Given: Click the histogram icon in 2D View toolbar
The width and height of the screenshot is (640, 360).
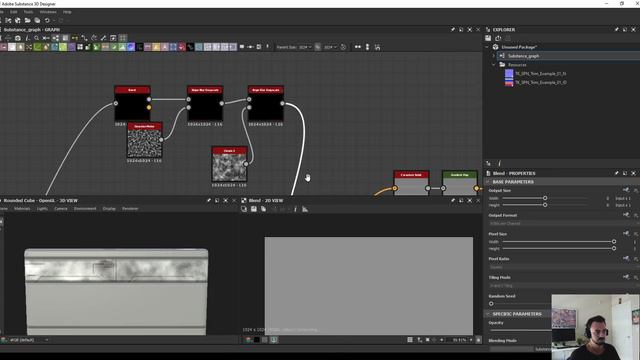Looking at the screenshot, I should pyautogui.click(x=305, y=209).
